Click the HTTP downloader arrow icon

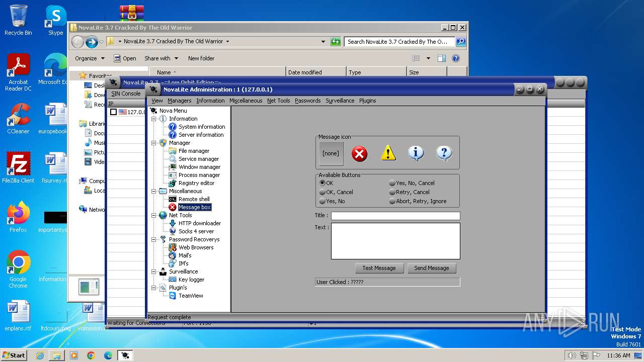coord(173,223)
